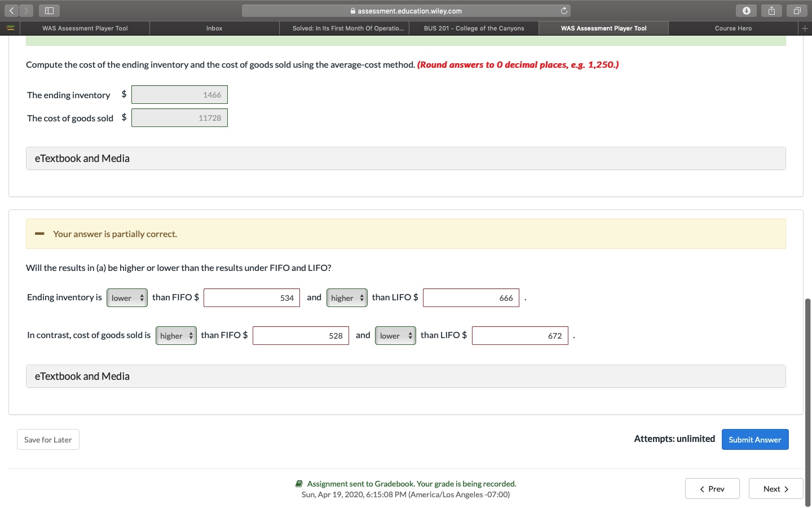Image resolution: width=812 pixels, height=508 pixels.
Task: Click the Save for Later button
Action: [x=48, y=440]
